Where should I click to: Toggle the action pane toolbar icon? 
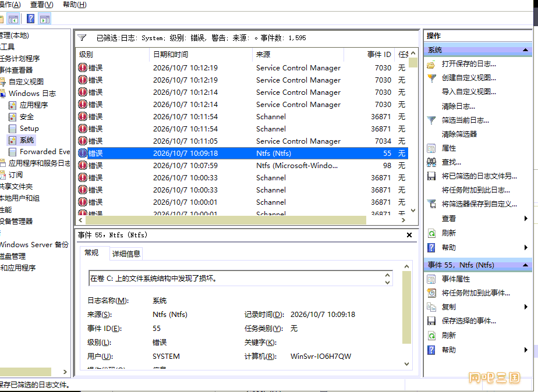[45, 19]
